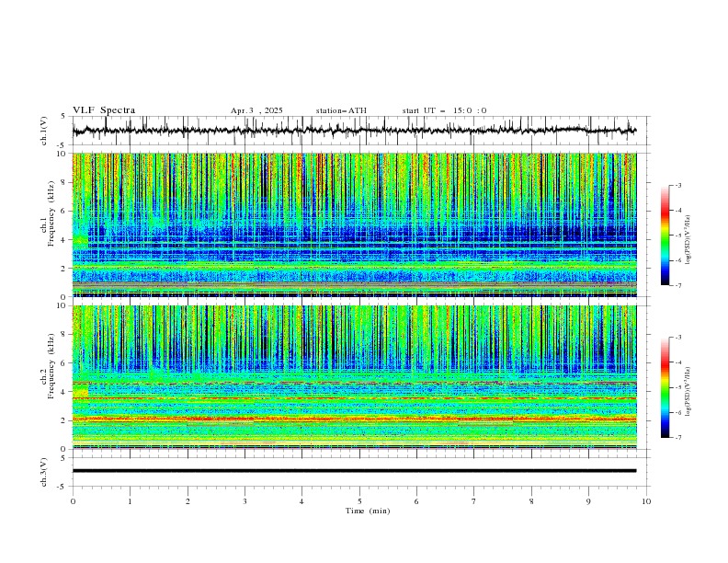
Task: Click the '-7' label on upper colorbar
Action: [x=677, y=285]
